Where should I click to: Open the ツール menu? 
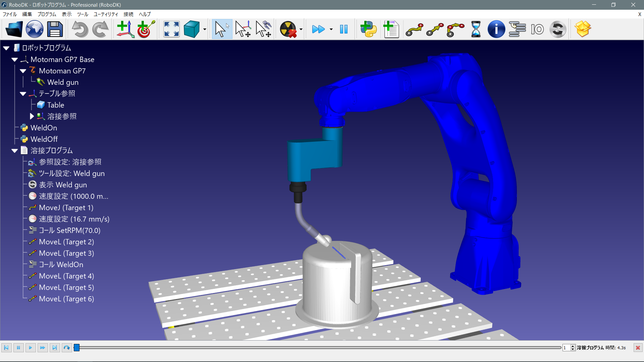pos(83,14)
